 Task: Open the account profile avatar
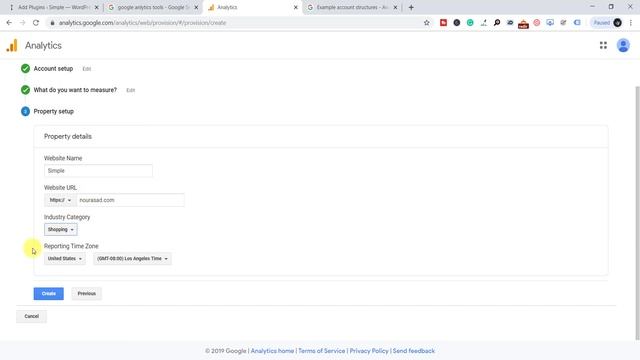coord(623,45)
